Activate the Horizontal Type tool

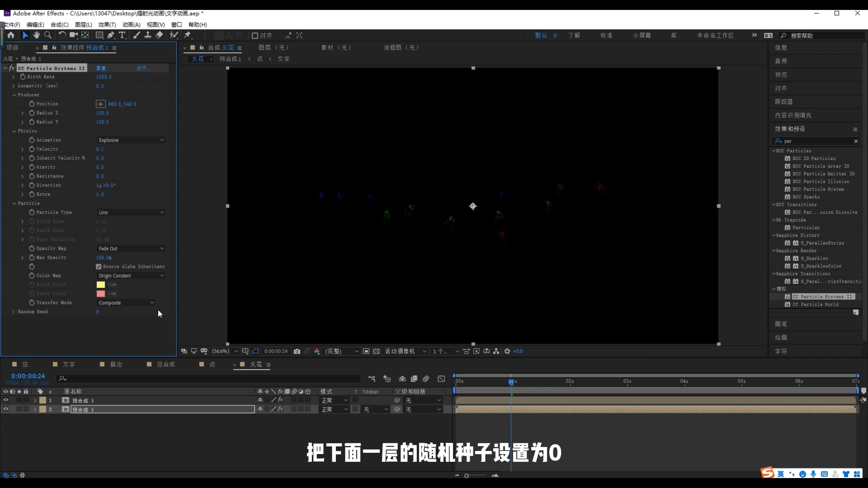pyautogui.click(x=123, y=35)
